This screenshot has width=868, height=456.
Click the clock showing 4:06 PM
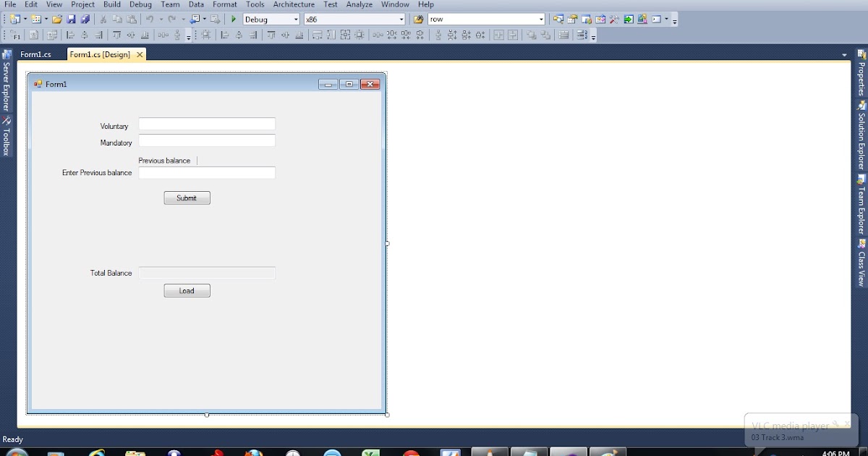(835, 453)
